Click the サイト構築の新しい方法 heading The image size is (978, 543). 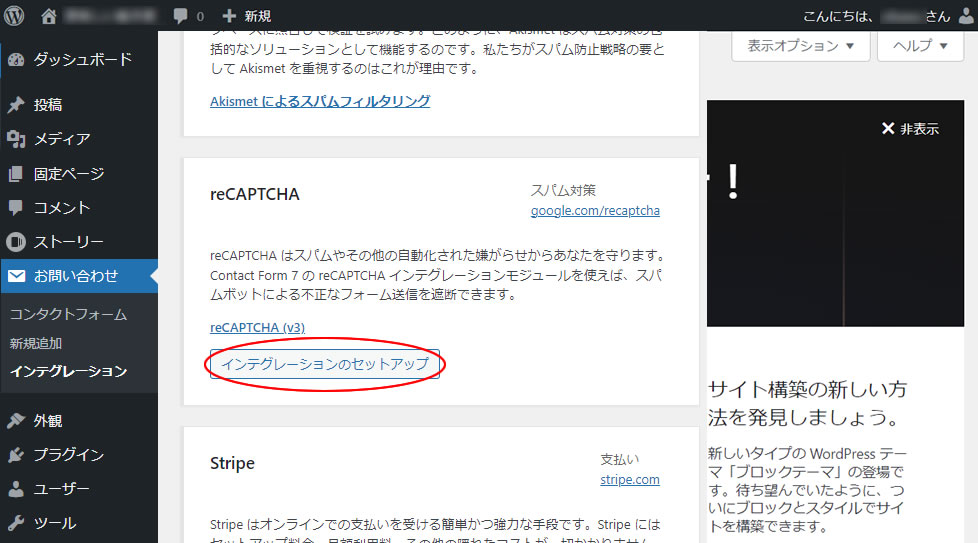[x=808, y=403]
